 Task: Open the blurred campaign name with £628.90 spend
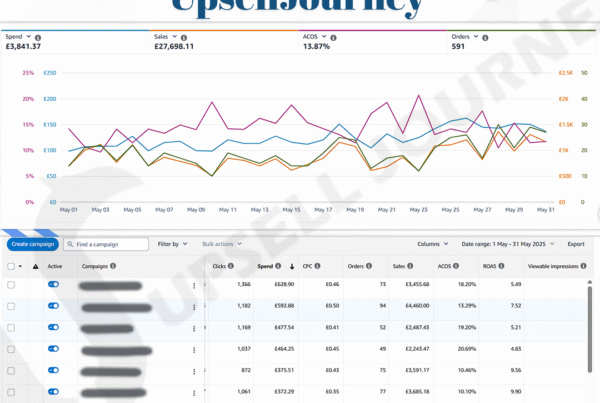[x=111, y=286]
